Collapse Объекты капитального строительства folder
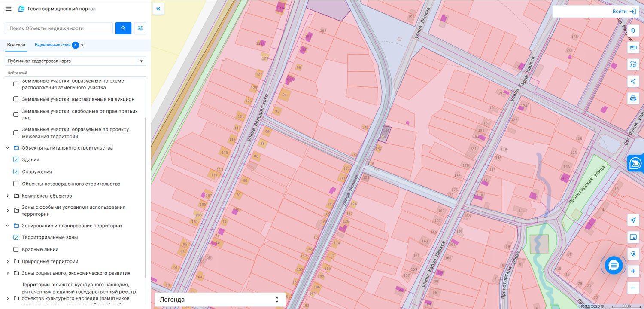This screenshot has height=309, width=644. tap(8, 148)
